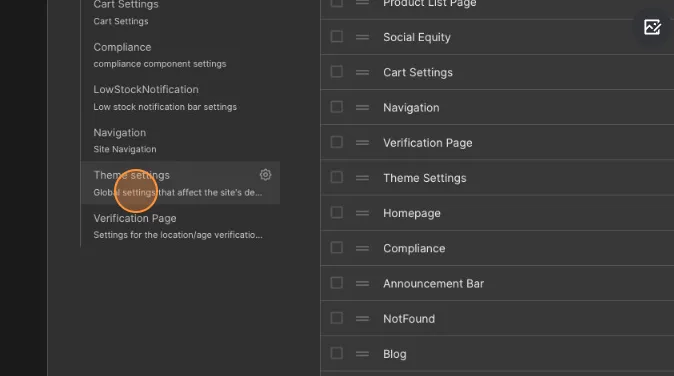Viewport: 674px width, 376px height.
Task: Grab the drag handle beside Social Equity
Action: pos(362,37)
